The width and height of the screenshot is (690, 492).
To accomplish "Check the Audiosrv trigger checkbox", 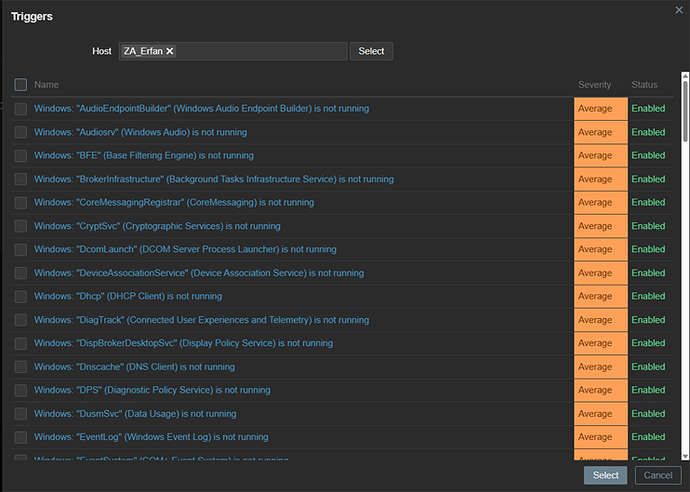I will click(x=21, y=132).
